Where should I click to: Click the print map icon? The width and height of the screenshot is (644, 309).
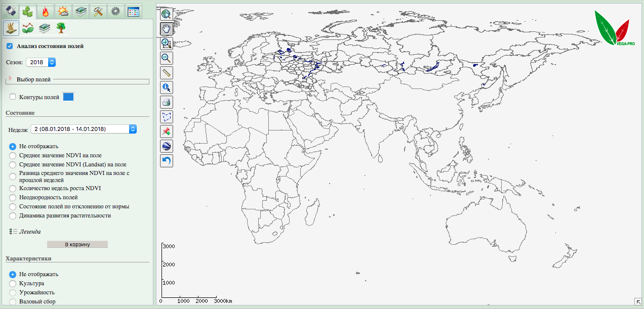click(167, 102)
